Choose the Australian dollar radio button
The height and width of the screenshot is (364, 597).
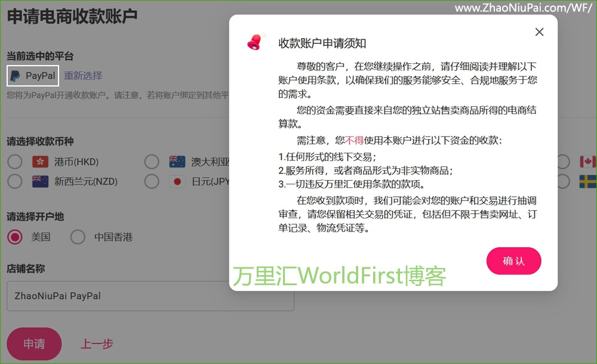click(x=152, y=162)
